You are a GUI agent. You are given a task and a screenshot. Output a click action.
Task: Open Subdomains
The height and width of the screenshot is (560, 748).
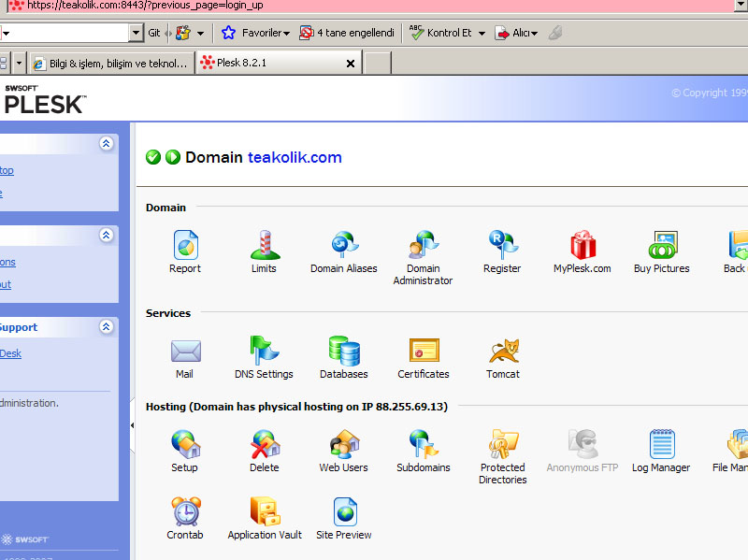(x=424, y=444)
